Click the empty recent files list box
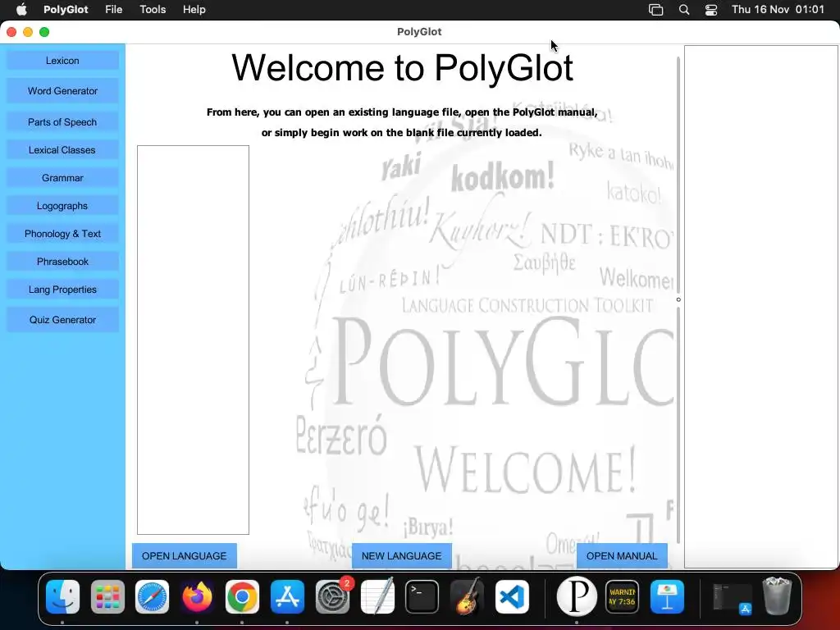 coord(193,340)
